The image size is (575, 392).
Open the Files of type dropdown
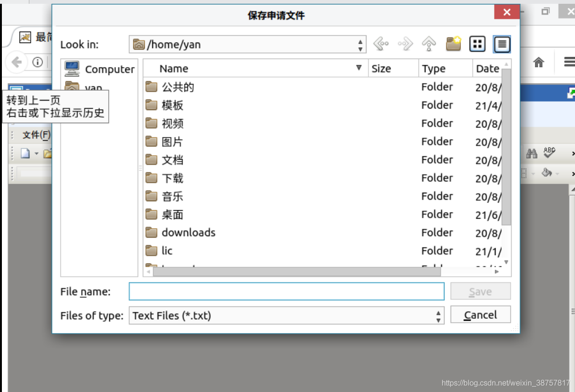287,315
